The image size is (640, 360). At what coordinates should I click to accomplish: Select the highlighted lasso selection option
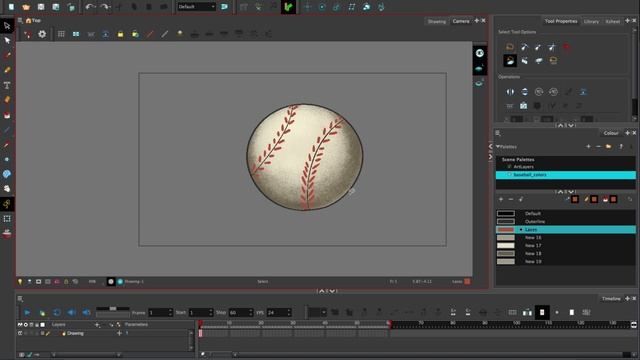(510, 61)
